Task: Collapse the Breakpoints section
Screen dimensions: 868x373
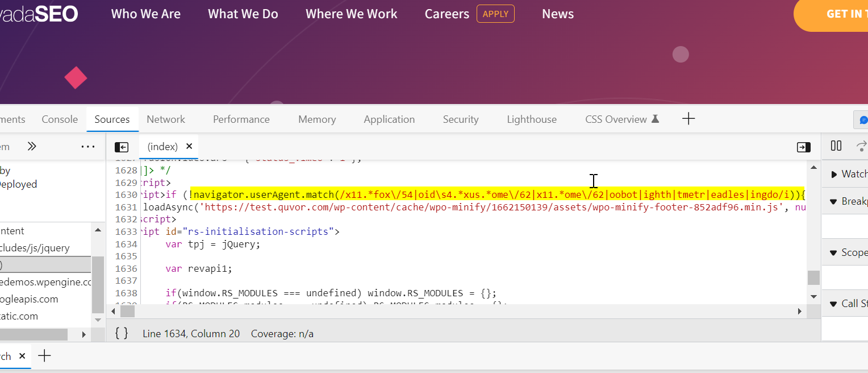Action: click(845, 201)
